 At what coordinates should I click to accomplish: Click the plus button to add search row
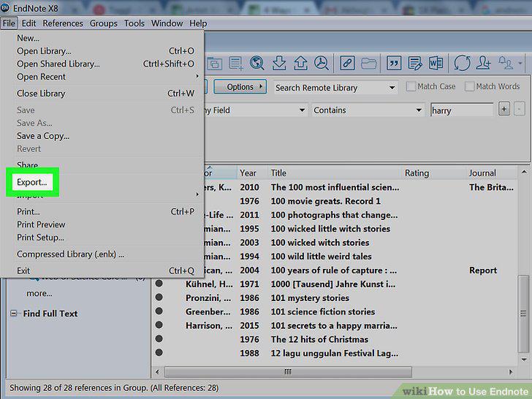click(x=503, y=110)
